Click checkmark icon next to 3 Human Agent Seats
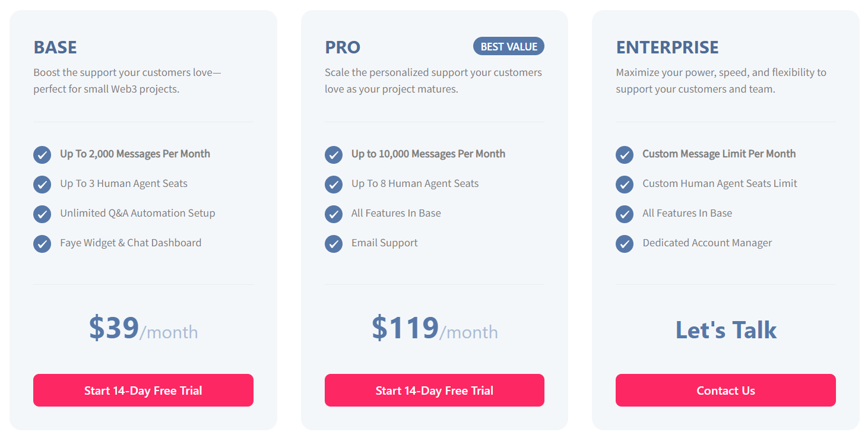 (42, 185)
